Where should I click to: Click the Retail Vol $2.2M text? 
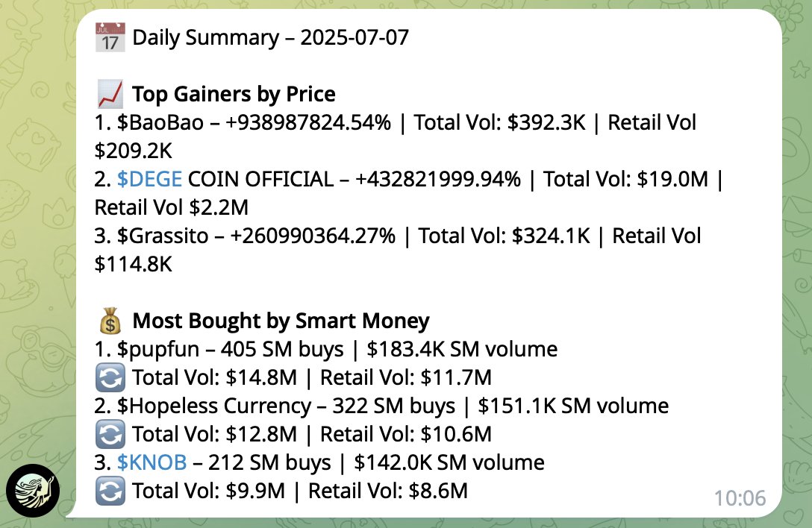pyautogui.click(x=172, y=207)
